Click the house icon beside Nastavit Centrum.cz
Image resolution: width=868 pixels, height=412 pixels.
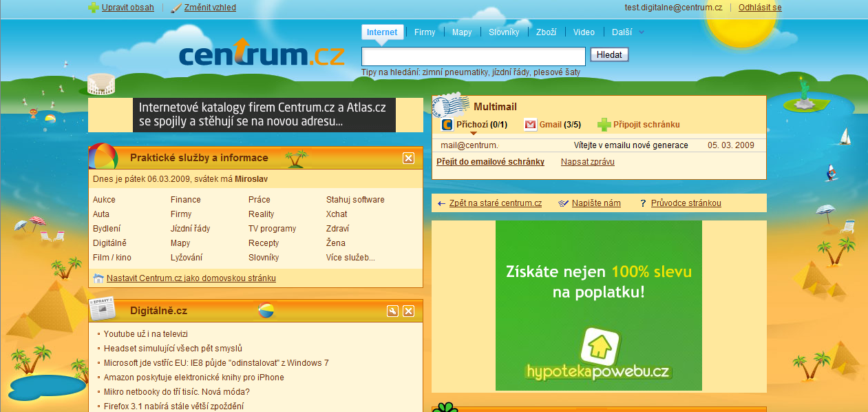98,278
